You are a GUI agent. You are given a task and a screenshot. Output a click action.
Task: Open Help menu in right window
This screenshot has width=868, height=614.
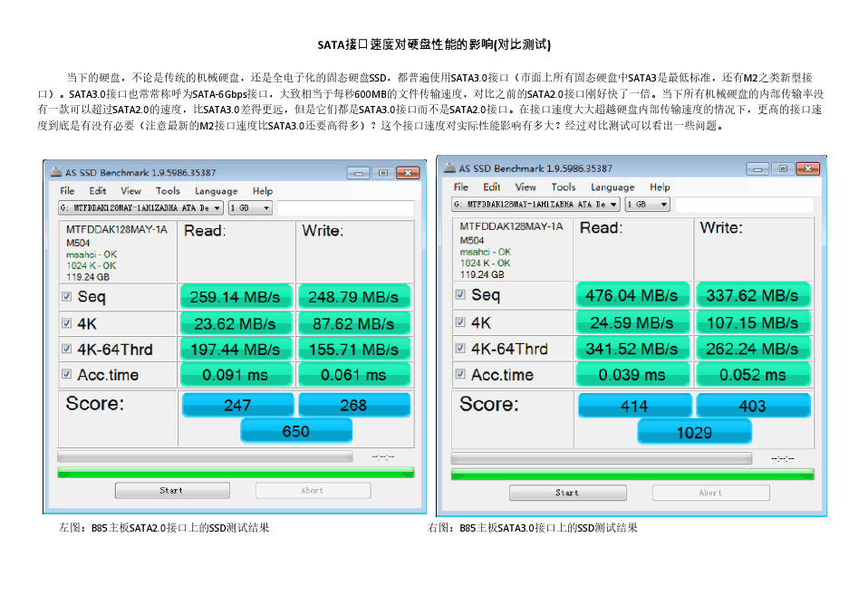pyautogui.click(x=660, y=187)
